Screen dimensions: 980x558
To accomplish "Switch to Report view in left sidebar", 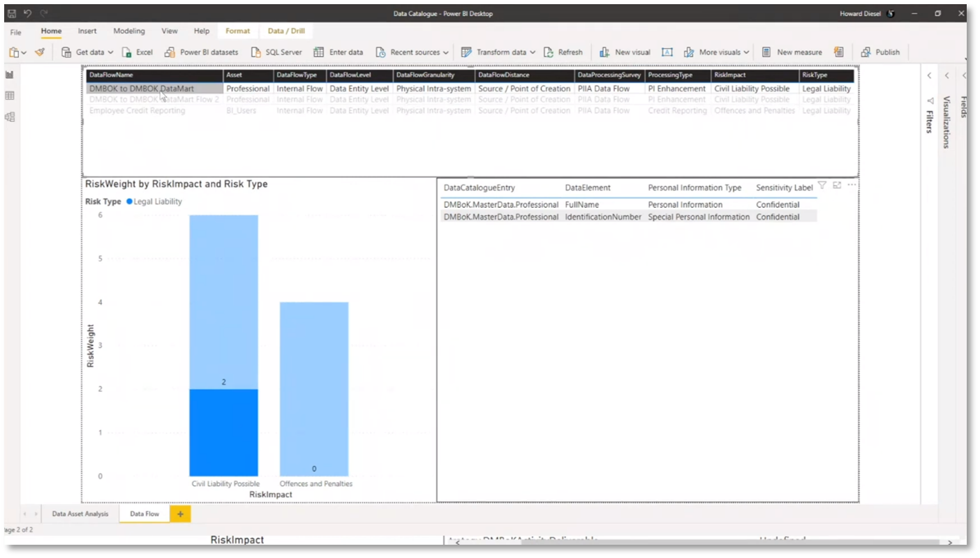I will [10, 75].
